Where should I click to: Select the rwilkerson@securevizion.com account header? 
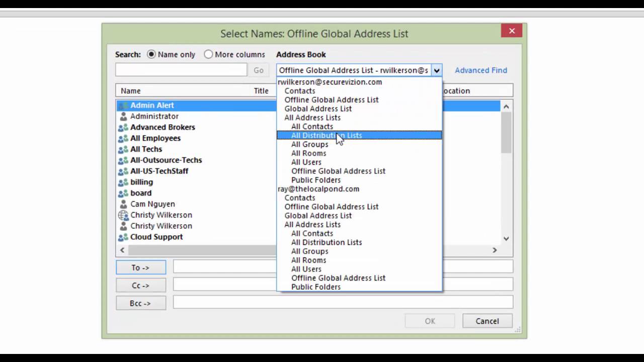(330, 82)
